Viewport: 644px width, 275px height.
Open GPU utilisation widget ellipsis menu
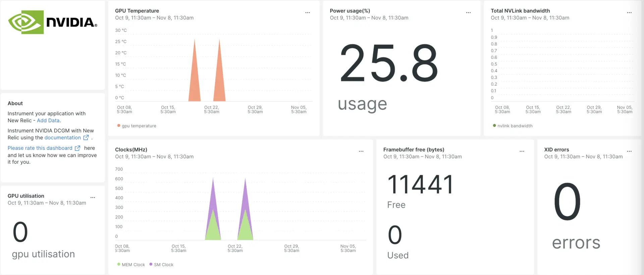pyautogui.click(x=93, y=198)
